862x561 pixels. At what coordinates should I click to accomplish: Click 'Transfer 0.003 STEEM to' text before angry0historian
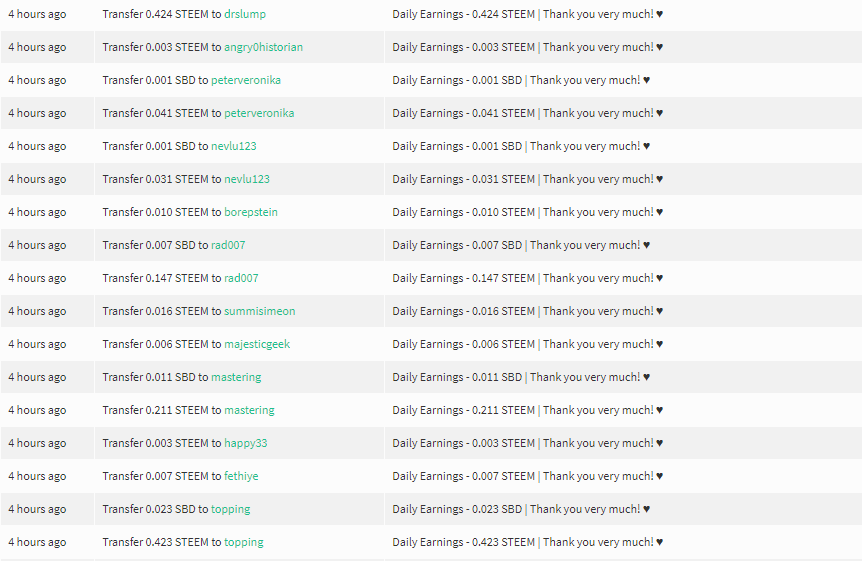tap(162, 47)
